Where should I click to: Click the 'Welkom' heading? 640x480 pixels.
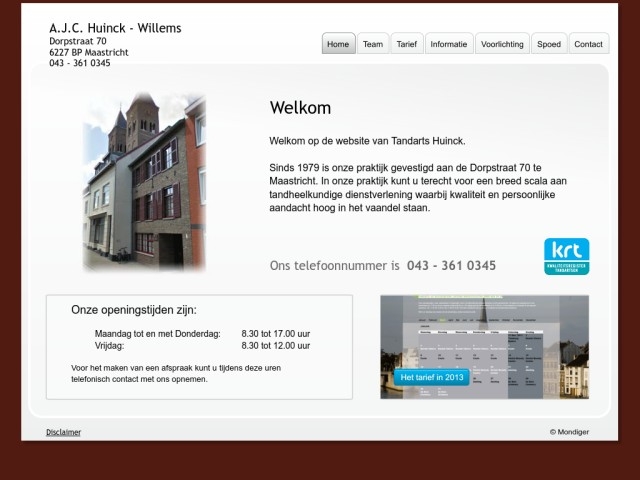(300, 108)
